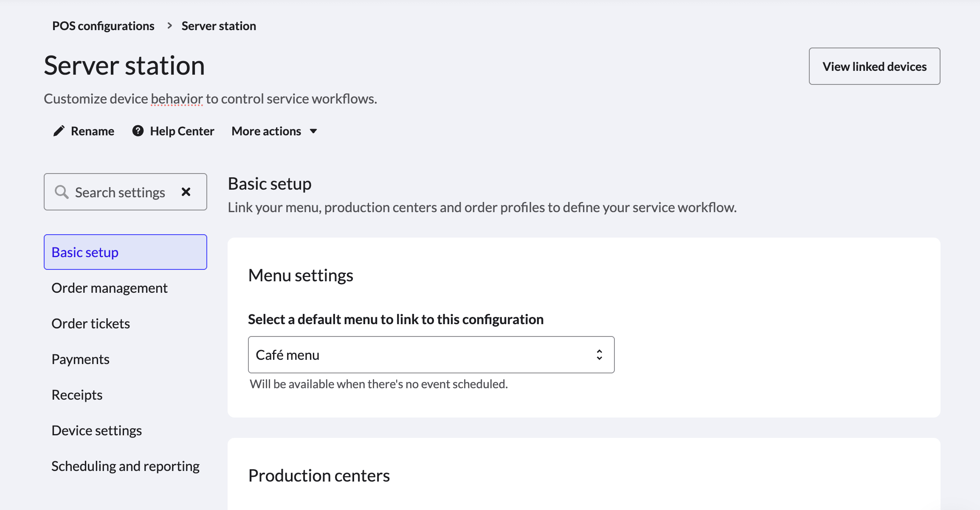Click the magnifier icon in search box
This screenshot has height=510, width=980.
(x=62, y=192)
